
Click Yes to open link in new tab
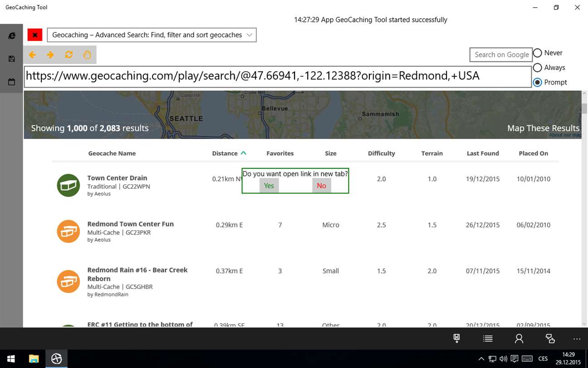[269, 185]
